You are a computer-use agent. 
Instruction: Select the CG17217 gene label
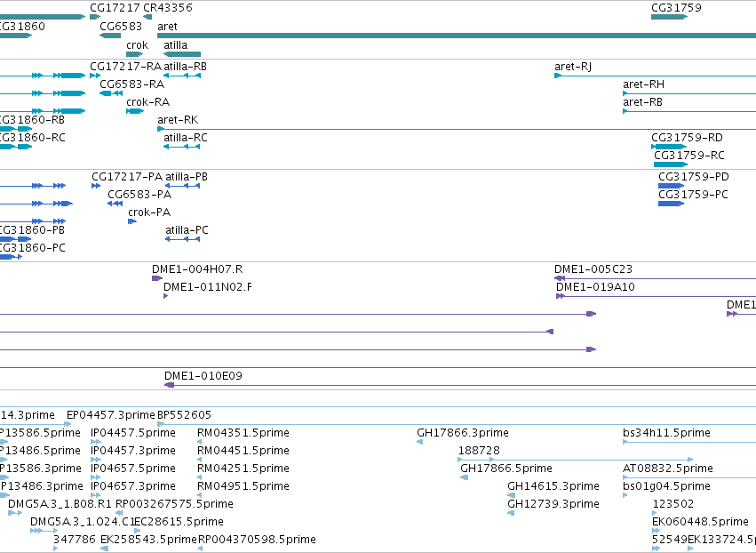(115, 8)
